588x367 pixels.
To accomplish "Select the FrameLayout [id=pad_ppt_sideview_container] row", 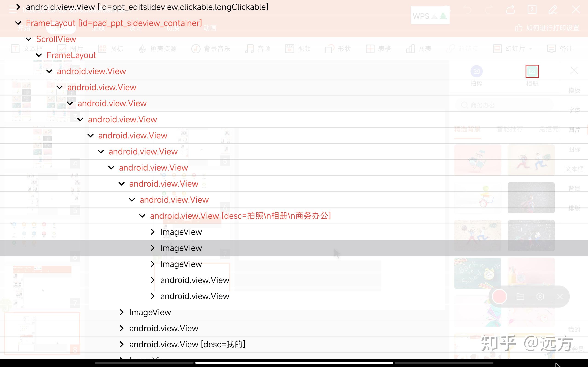I will pyautogui.click(x=294, y=23).
